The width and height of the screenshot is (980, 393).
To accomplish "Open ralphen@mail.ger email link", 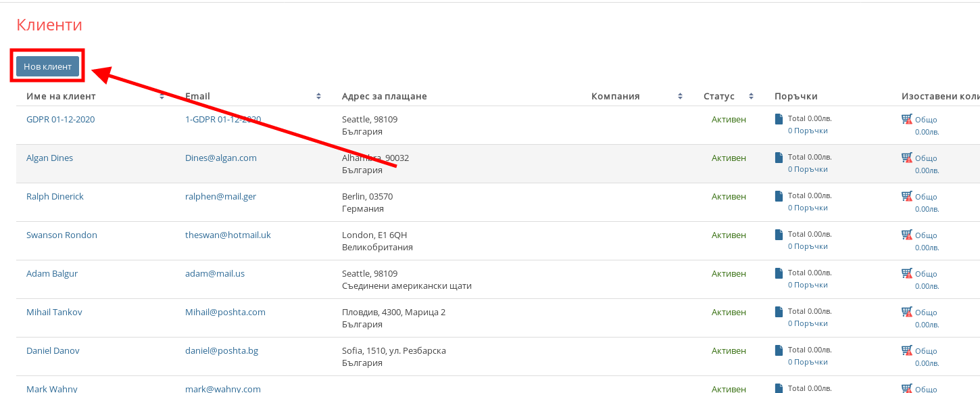I will tap(220, 197).
